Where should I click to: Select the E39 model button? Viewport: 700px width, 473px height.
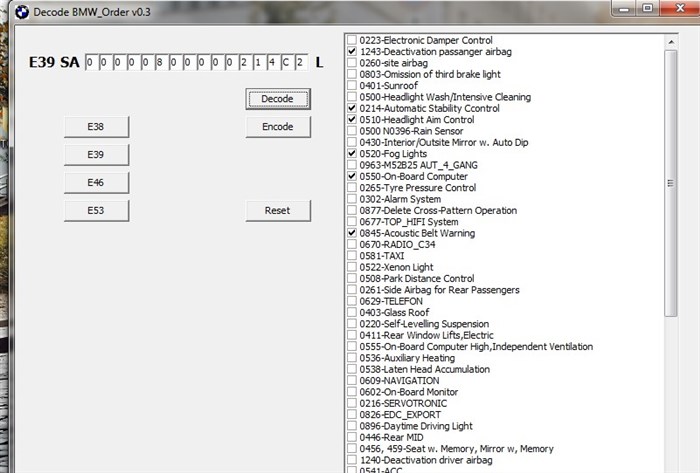(96, 155)
